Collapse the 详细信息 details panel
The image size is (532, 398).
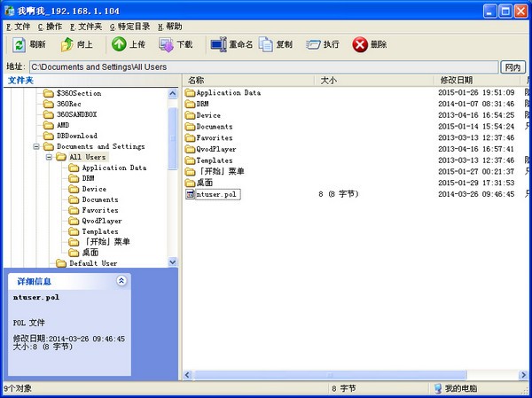tap(121, 281)
